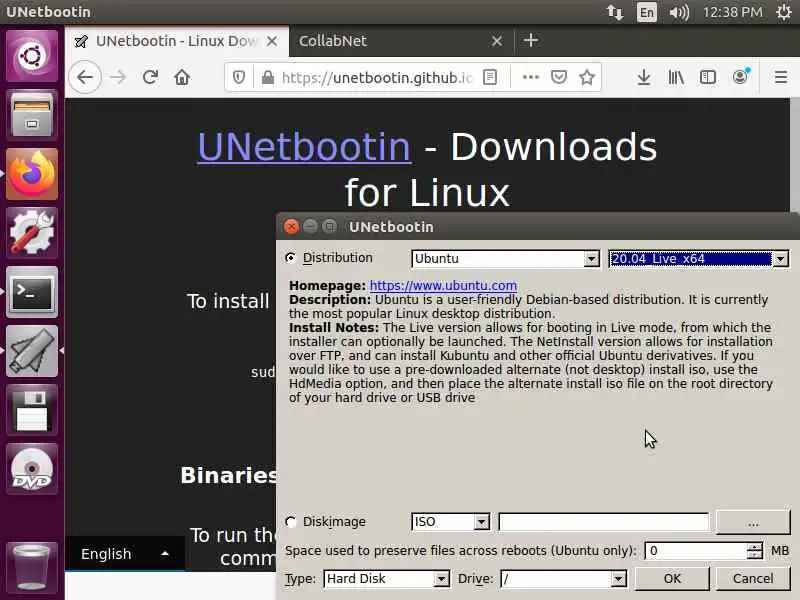Open System Settings wrench-gear dock icon

(x=32, y=233)
